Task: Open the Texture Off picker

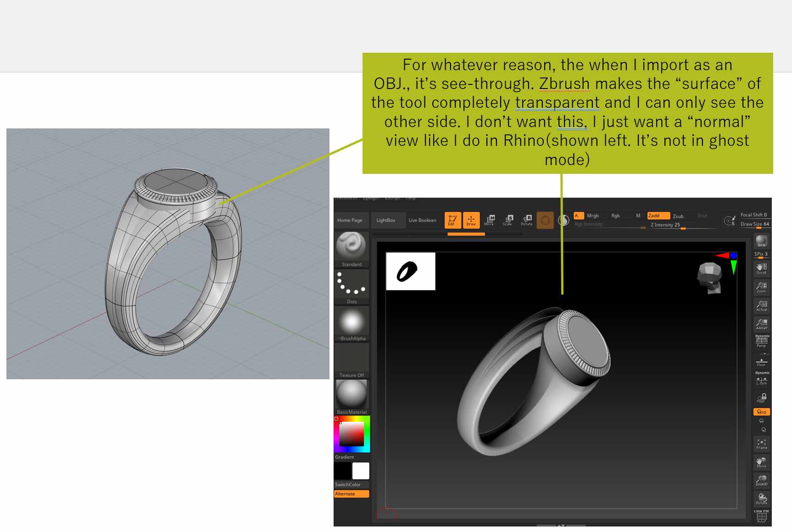Action: [352, 360]
